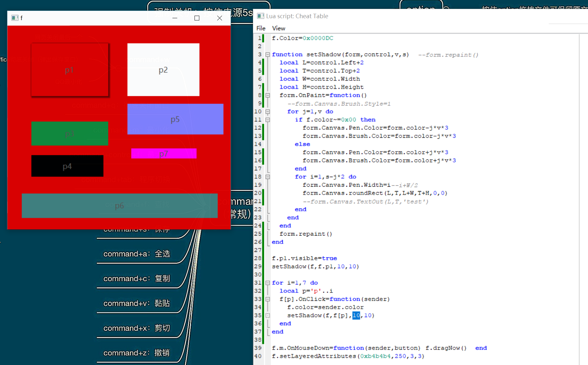This screenshot has width=588, height=365.
Task: Collapse the OnPaint function fold at line 8
Action: click(x=268, y=95)
